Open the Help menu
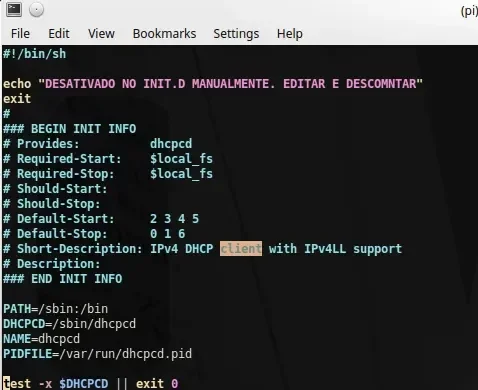This screenshot has height=390, width=478. (x=290, y=34)
